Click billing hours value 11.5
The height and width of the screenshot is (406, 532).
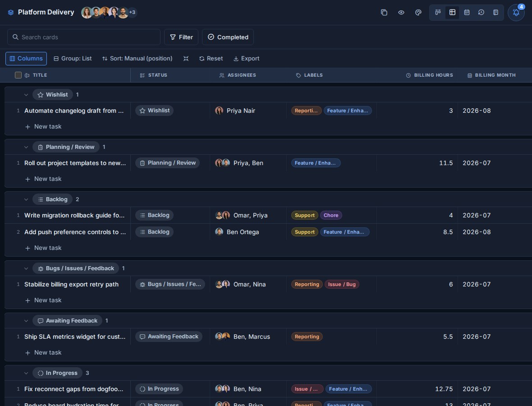click(446, 163)
